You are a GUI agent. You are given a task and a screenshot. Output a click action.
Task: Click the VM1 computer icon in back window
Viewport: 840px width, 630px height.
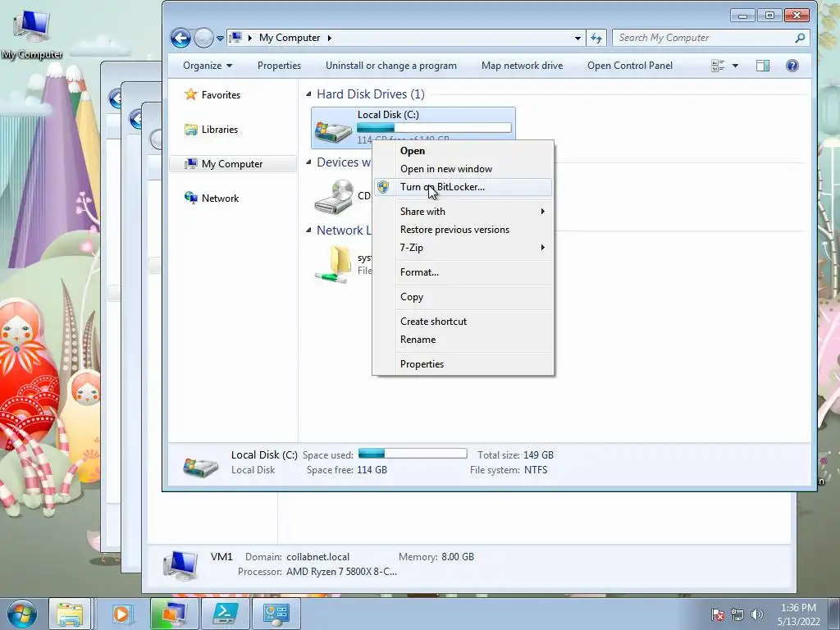pos(180,566)
